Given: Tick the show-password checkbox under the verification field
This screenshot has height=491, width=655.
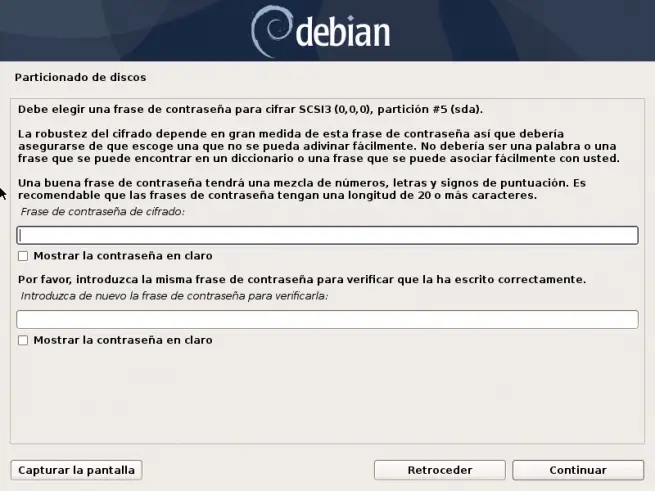Looking at the screenshot, I should (x=23, y=340).
